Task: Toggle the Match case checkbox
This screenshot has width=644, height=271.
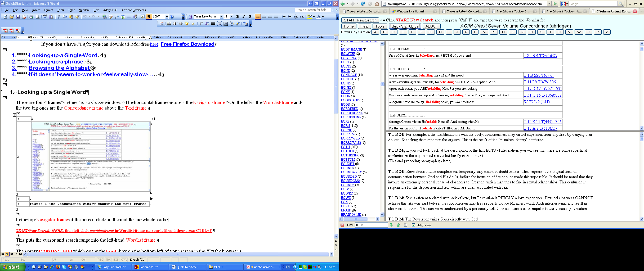Action: 413,225
